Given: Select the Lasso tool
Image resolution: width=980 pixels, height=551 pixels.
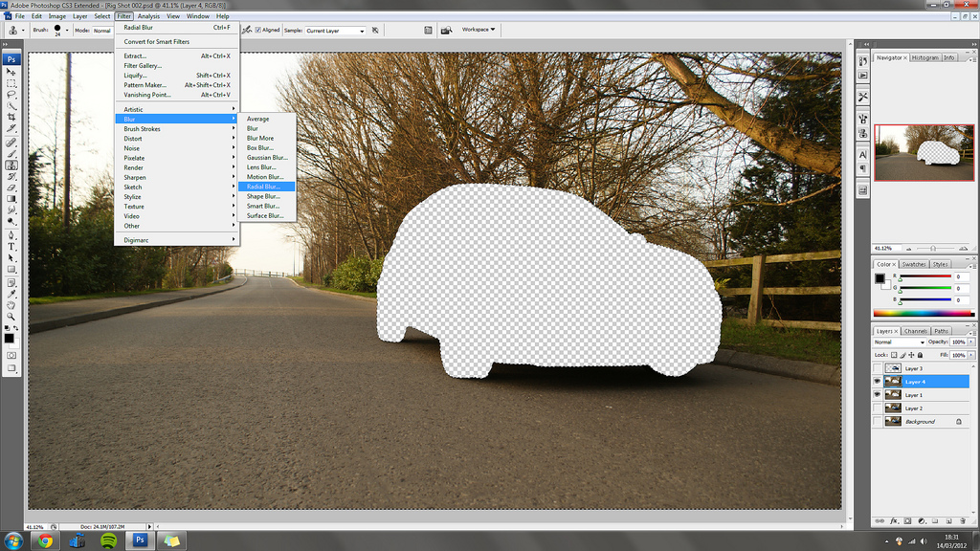Looking at the screenshot, I should pyautogui.click(x=11, y=95).
